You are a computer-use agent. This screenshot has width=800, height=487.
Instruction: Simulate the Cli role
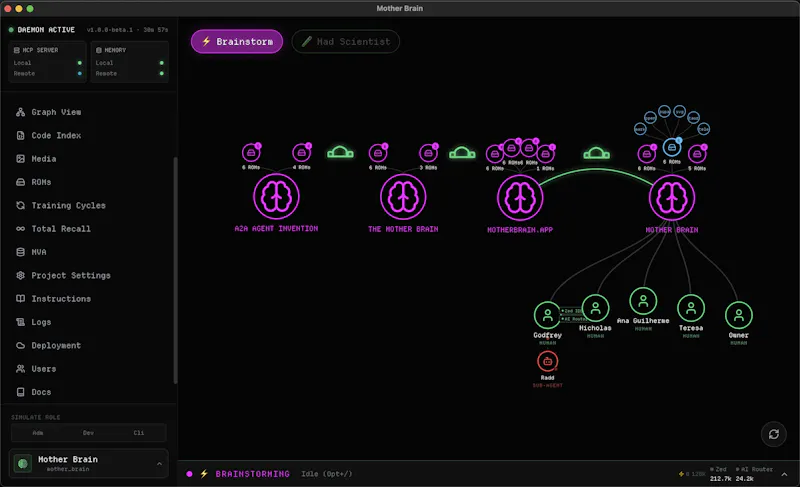tap(139, 433)
